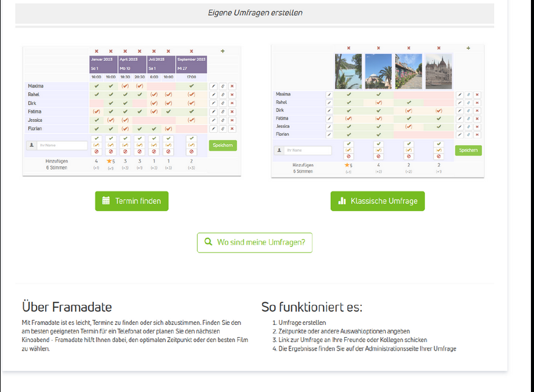Viewport: 534px width, 392px height.
Task: Click the paragraph starting Mit Framadate ist es leicht
Action: pyautogui.click(x=135, y=335)
